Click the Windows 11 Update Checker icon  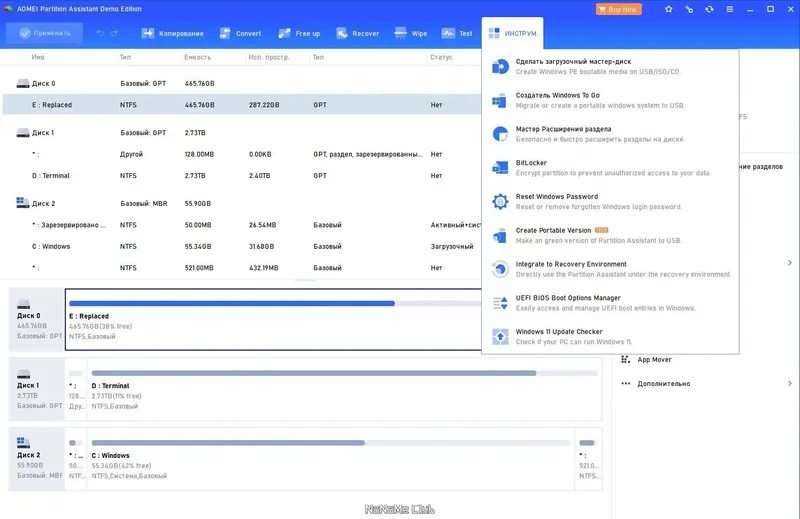pos(500,337)
